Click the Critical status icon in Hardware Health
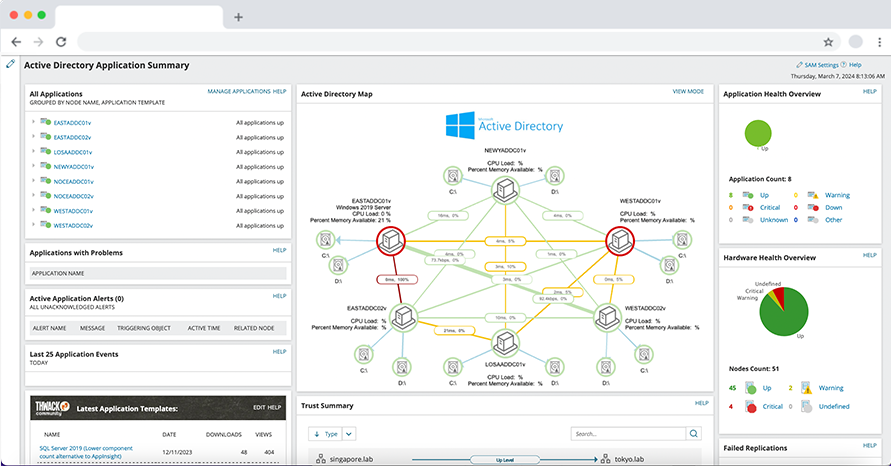 [751, 406]
